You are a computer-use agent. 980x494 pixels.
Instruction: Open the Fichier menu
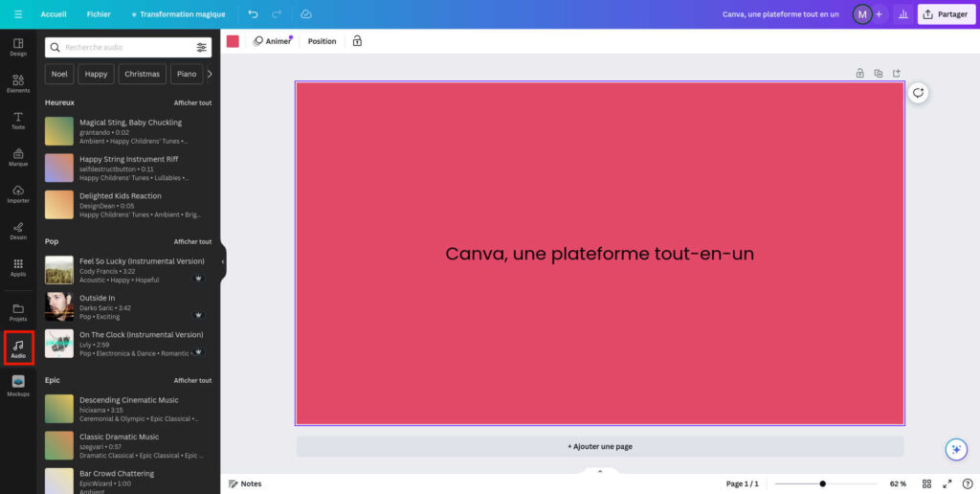pos(99,13)
